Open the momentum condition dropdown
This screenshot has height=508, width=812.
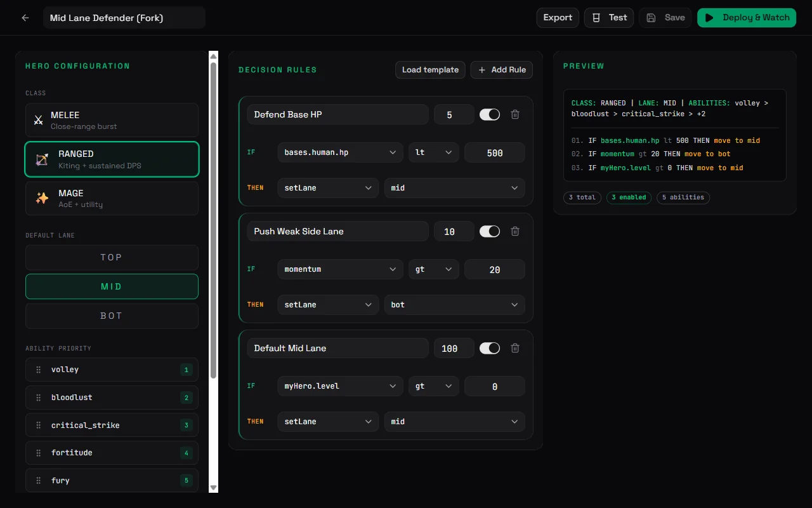tap(340, 269)
